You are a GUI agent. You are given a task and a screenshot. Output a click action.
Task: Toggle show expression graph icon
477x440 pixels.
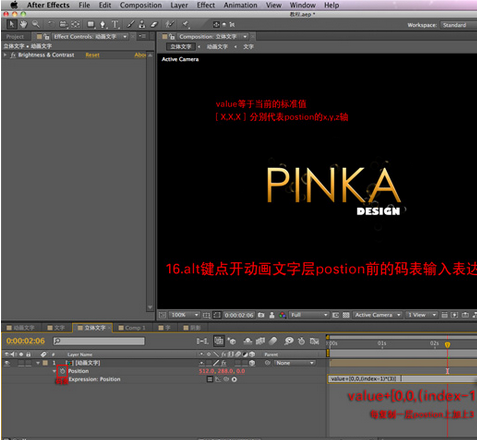coord(218,379)
